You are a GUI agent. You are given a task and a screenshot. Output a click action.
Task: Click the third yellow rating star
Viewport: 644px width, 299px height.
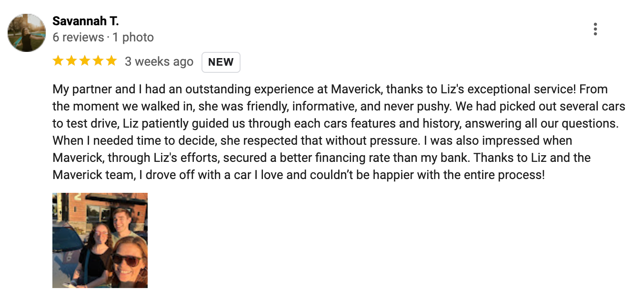(84, 60)
